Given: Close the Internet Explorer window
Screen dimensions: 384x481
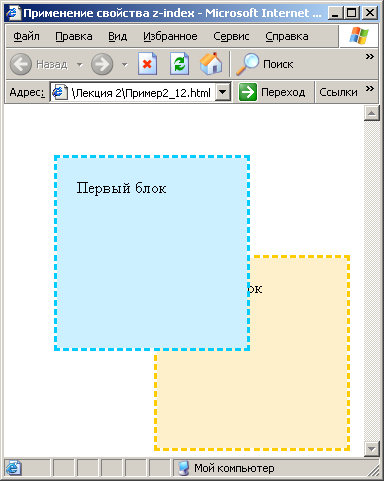Looking at the screenshot, I should pyautogui.click(x=370, y=13).
